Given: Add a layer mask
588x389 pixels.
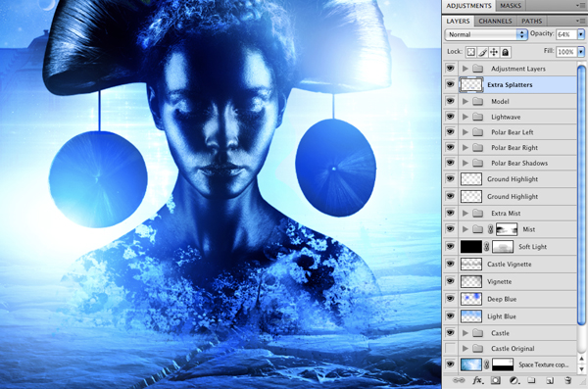Looking at the screenshot, I should coord(495,380).
